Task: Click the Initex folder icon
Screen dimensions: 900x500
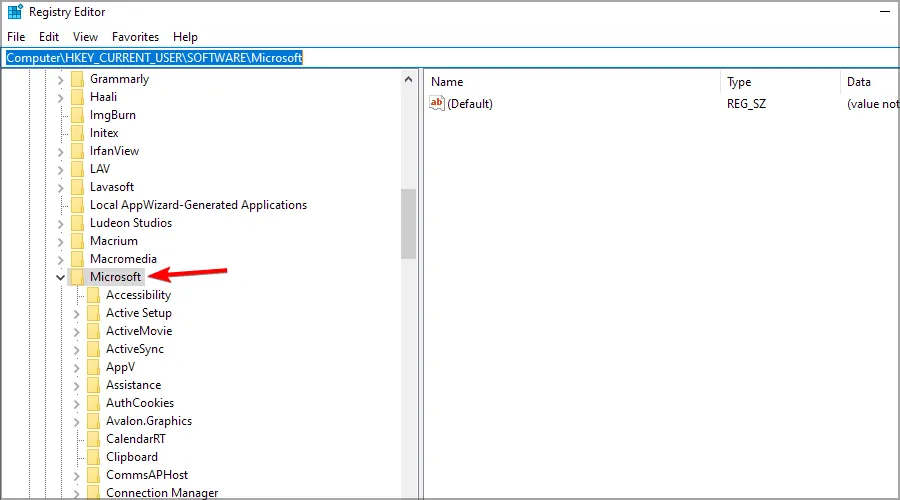Action: click(77, 133)
